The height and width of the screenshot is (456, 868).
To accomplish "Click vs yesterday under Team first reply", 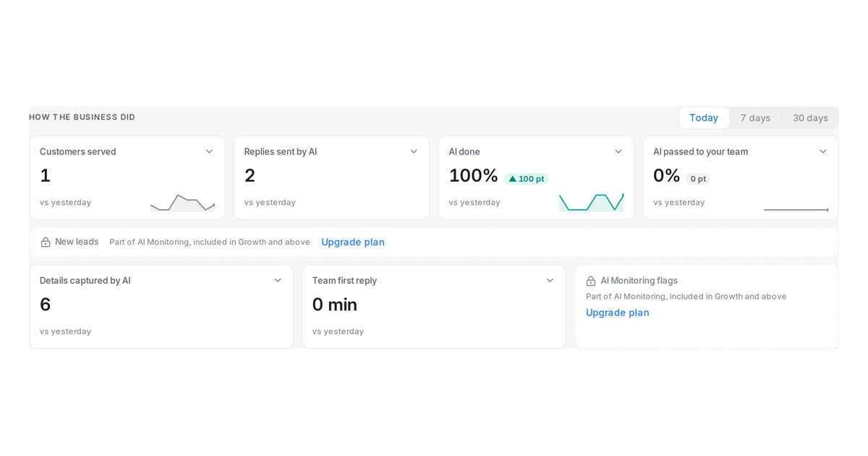I will tap(338, 332).
